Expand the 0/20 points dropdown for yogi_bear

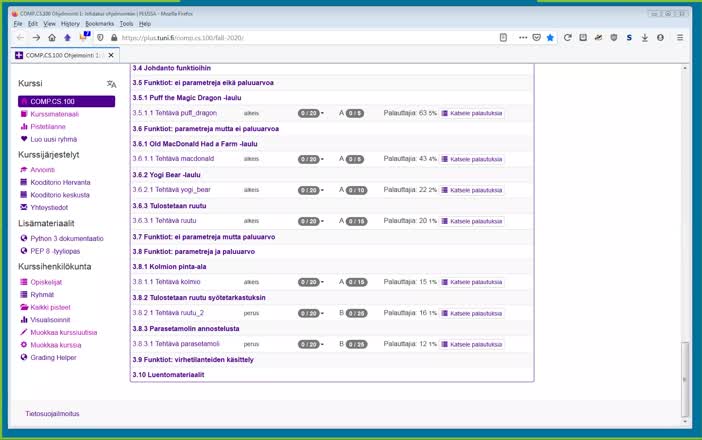coord(310,190)
